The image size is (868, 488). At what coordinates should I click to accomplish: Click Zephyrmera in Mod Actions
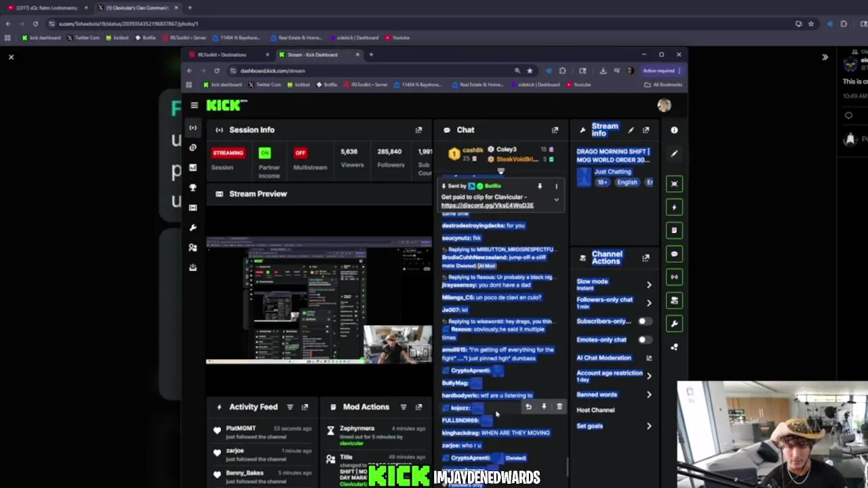(x=357, y=428)
